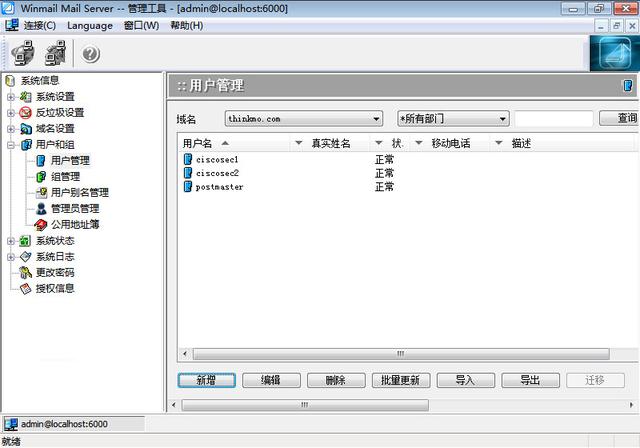Image resolution: width=640 pixels, height=448 pixels.
Task: Click the icon in 用户管理 header bar
Action: (628, 86)
